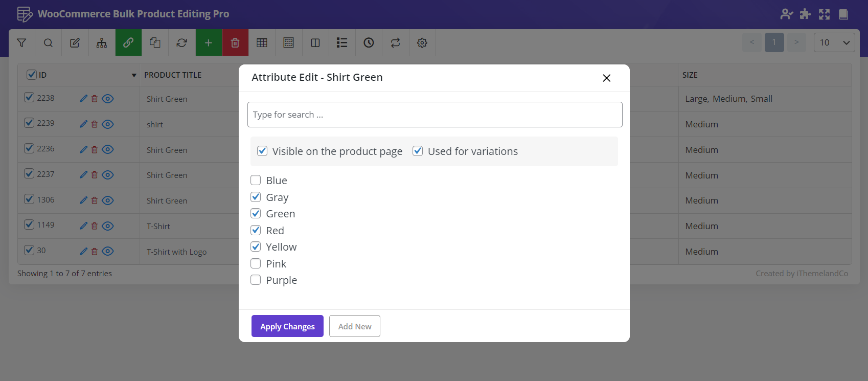Go to page 1 in pagination

[774, 42]
